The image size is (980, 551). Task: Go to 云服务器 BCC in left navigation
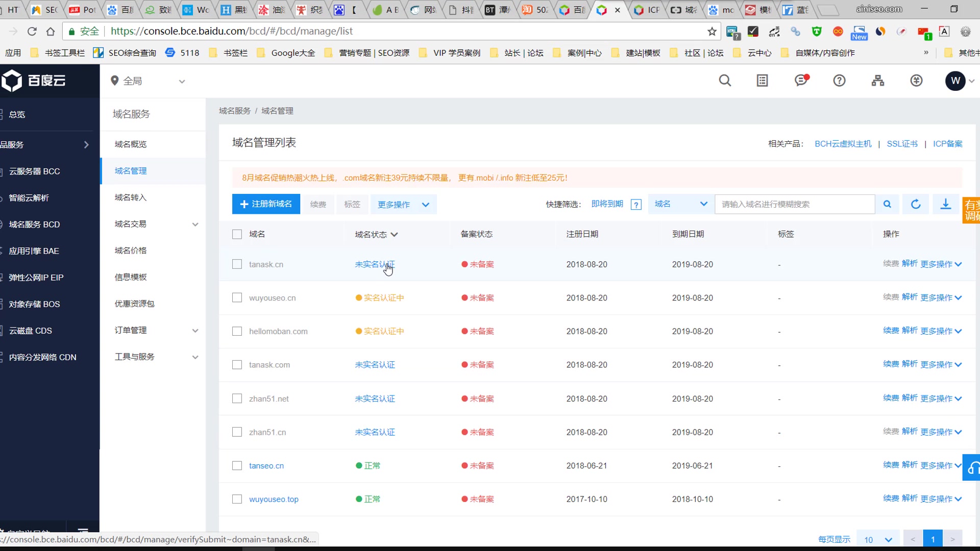(34, 171)
